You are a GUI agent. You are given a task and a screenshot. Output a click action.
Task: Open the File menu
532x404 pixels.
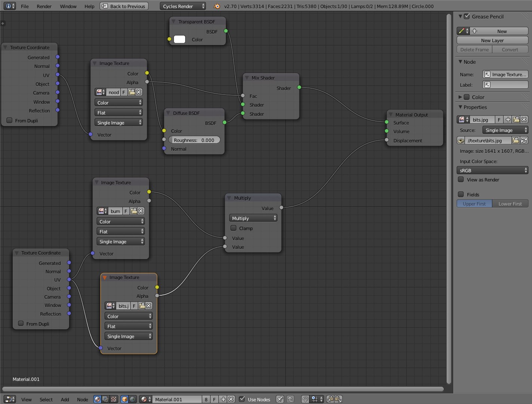click(25, 6)
